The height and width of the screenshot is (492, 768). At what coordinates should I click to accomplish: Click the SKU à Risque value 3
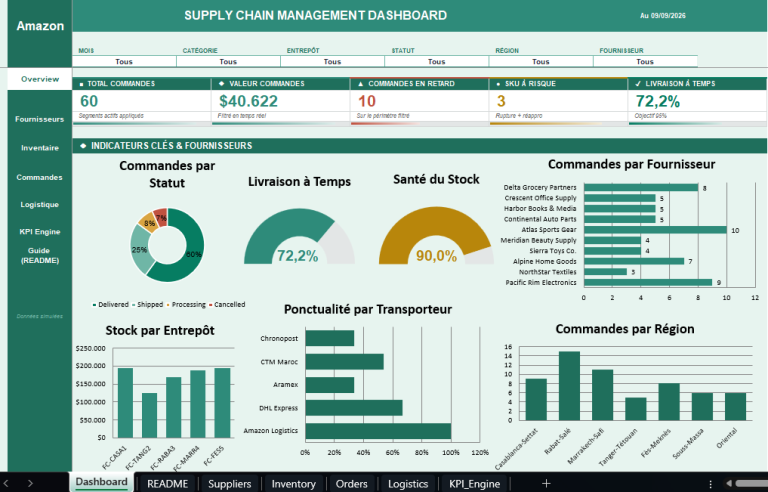(501, 101)
